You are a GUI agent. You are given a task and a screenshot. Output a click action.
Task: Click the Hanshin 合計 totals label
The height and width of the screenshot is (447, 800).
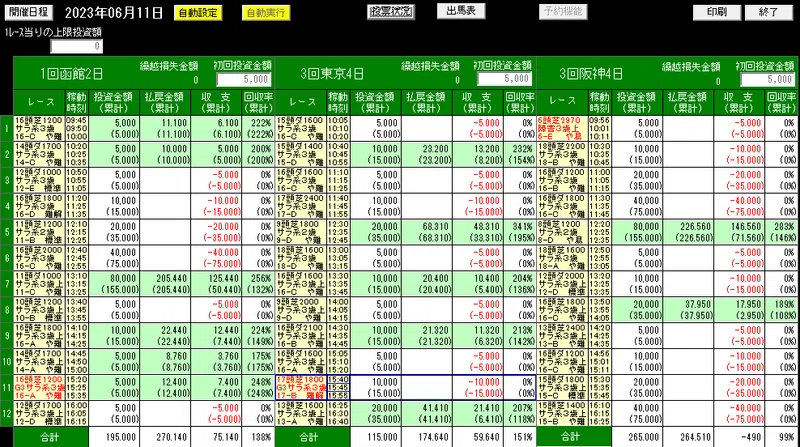click(x=574, y=437)
